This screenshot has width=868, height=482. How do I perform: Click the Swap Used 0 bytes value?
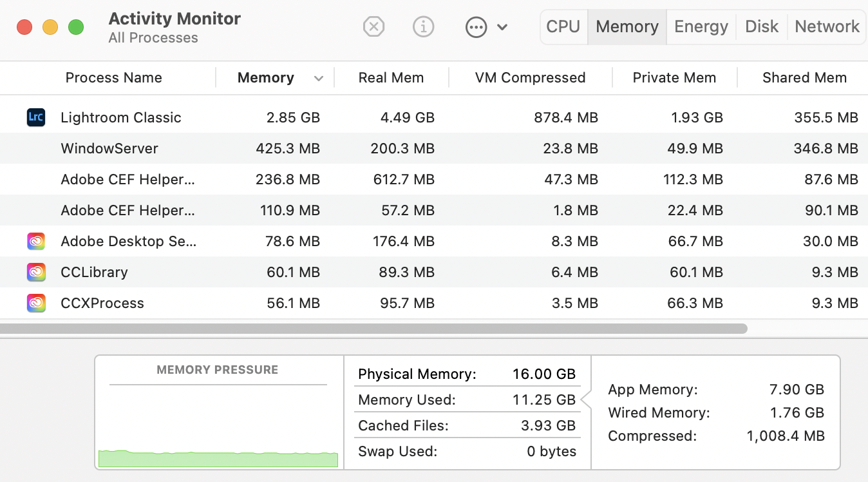[551, 452]
